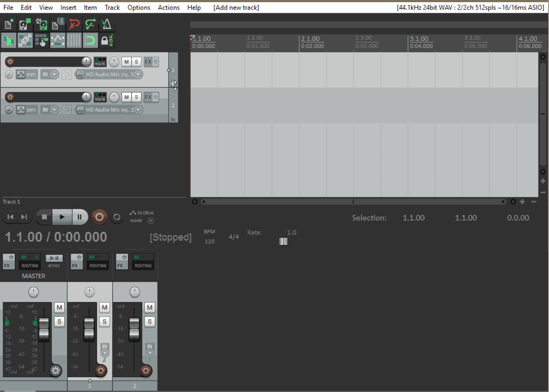Bypass FX power button on track 2

click(x=155, y=97)
